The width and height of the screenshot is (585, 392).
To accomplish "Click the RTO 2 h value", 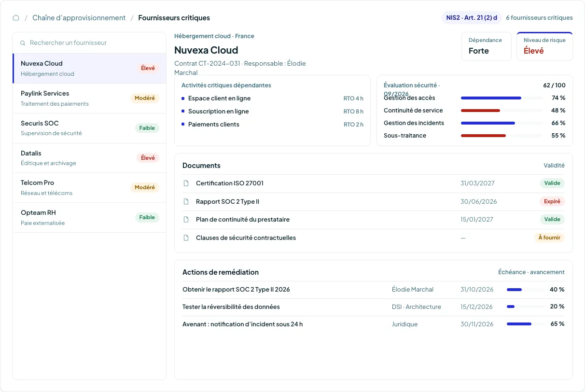I will click(353, 125).
